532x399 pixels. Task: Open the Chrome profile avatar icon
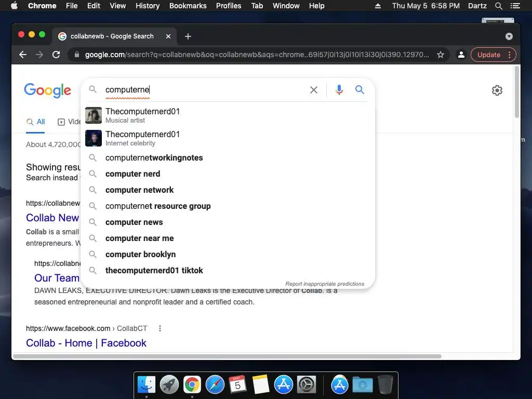(461, 55)
